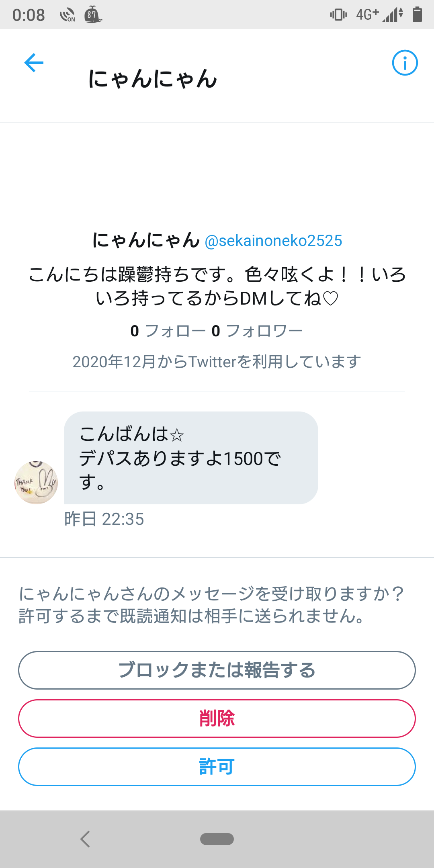The height and width of the screenshot is (868, 434).
Task: Tap the whale 87 notification icon
Action: coord(93,15)
